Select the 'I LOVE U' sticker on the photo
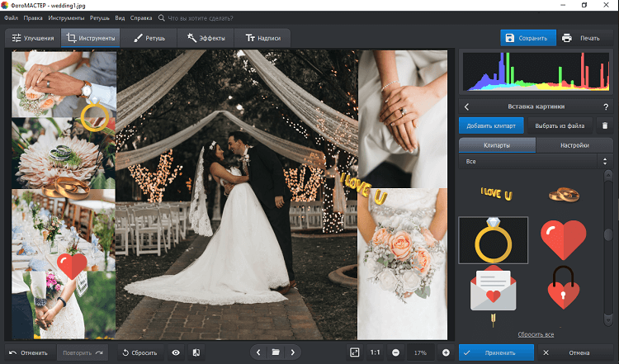619x364 pixels. click(x=363, y=189)
